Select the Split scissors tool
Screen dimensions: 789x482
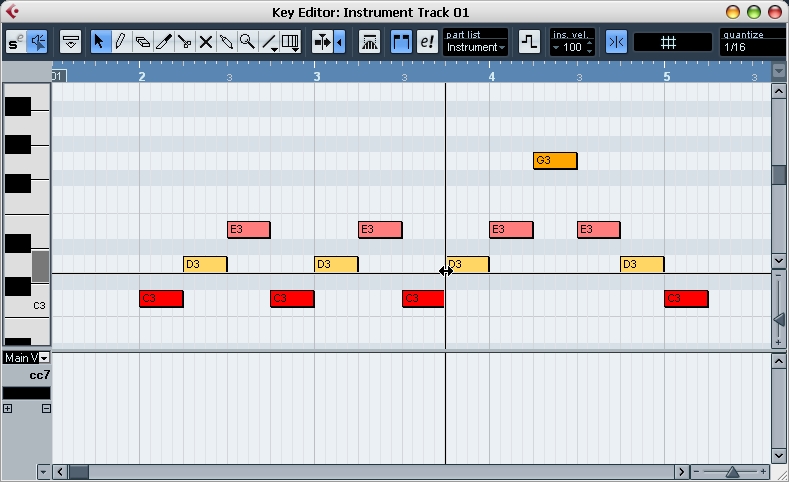coord(185,42)
